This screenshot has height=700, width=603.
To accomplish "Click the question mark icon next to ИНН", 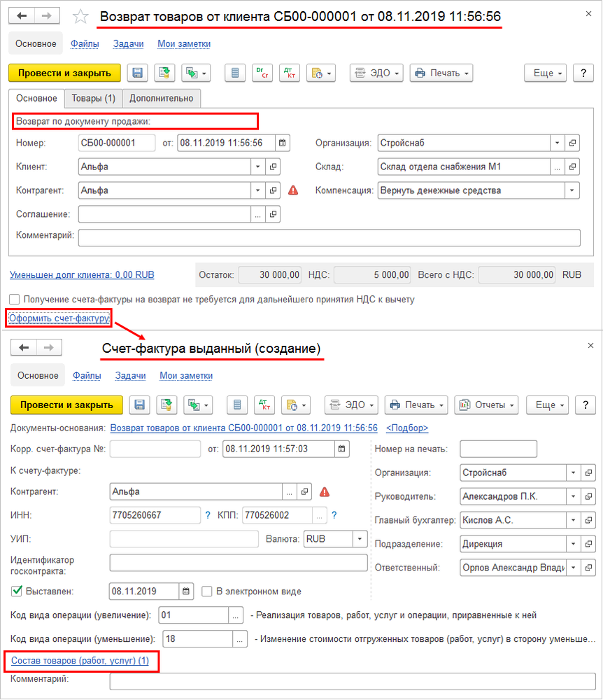I will [208, 515].
